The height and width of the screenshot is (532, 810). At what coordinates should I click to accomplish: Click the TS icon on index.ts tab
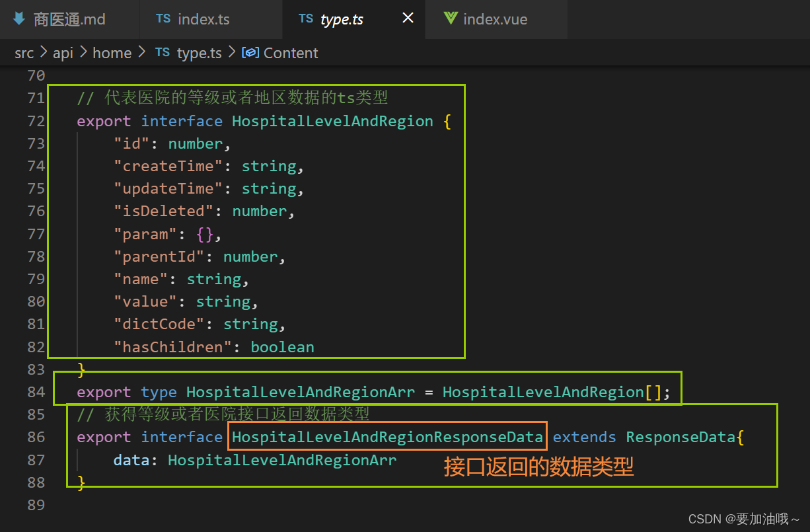[163, 19]
